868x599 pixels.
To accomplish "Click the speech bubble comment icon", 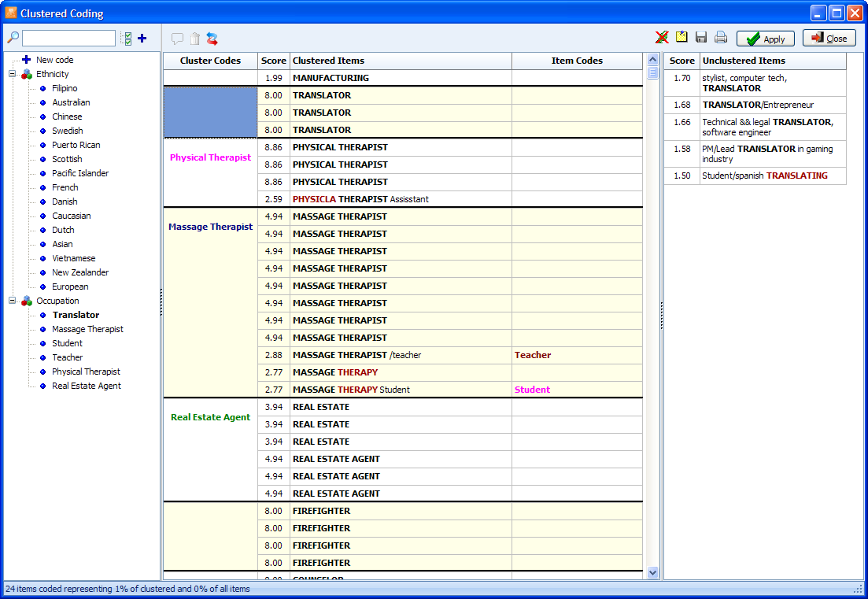I will 177,39.
